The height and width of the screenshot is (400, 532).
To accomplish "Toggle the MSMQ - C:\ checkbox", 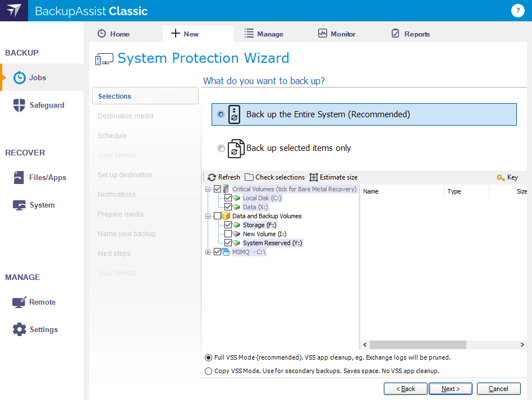I will click(218, 252).
